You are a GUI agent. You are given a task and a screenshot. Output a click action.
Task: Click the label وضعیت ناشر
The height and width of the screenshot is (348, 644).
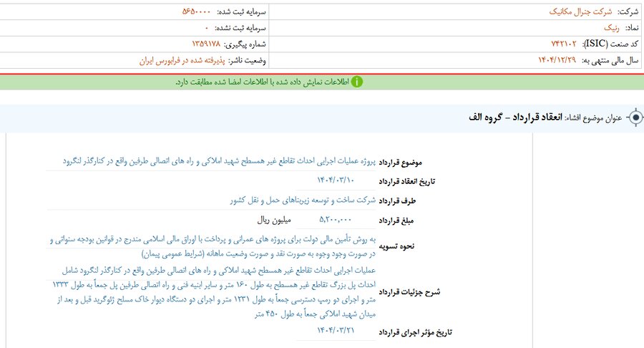pos(248,61)
